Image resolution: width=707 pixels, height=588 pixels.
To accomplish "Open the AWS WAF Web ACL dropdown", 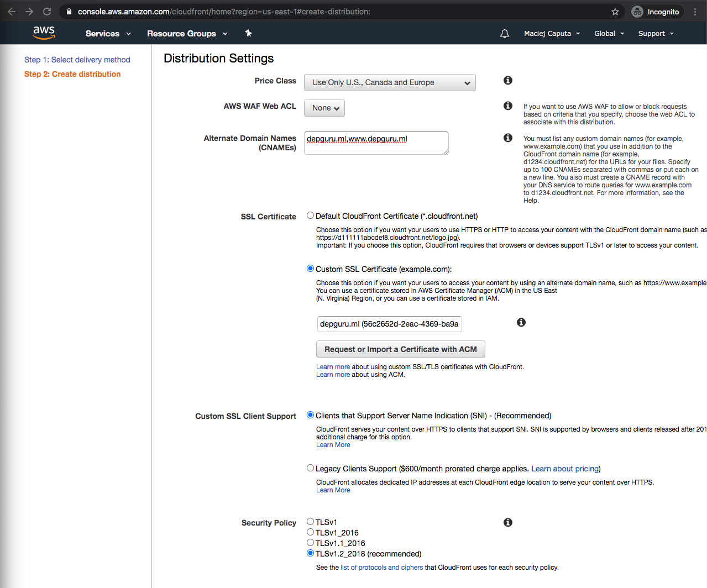I will point(324,108).
